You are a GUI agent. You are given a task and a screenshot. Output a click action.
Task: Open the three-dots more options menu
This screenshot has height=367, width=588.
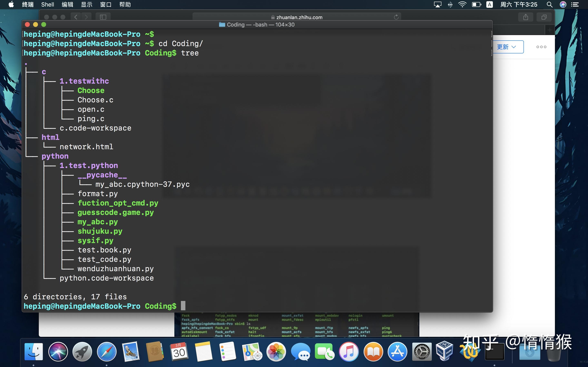pos(541,47)
